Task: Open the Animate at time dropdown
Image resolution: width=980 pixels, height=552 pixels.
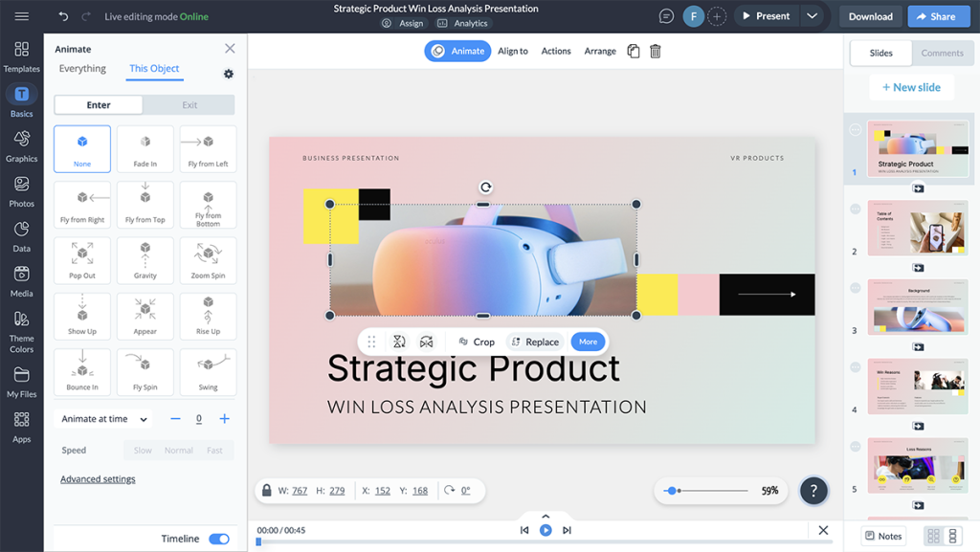Action: coord(102,418)
